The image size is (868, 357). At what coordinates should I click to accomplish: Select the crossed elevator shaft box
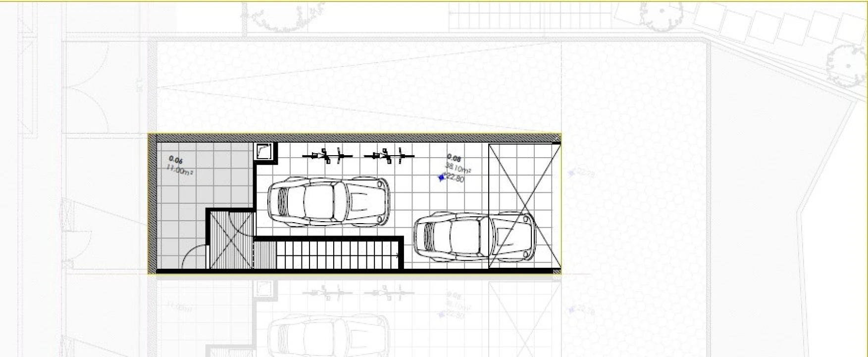coord(230,241)
